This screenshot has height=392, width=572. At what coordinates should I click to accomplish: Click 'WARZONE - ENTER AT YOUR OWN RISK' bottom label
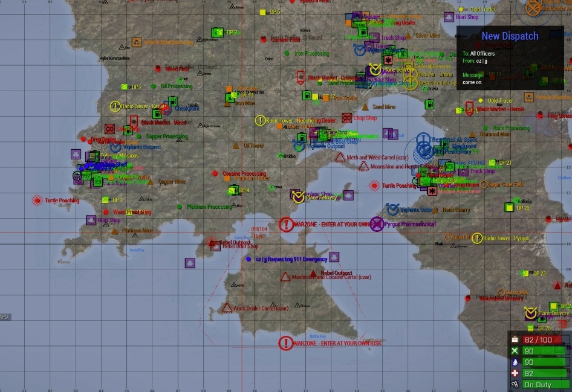[x=337, y=343]
